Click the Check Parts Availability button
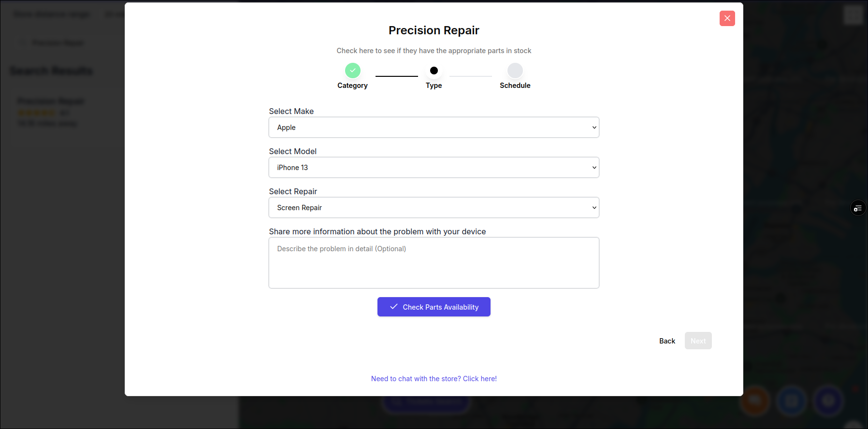The width and height of the screenshot is (868, 429). tap(434, 307)
